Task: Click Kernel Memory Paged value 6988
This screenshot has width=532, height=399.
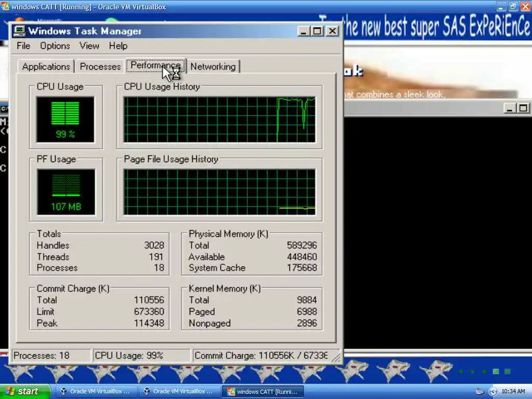Action: pyautogui.click(x=307, y=312)
